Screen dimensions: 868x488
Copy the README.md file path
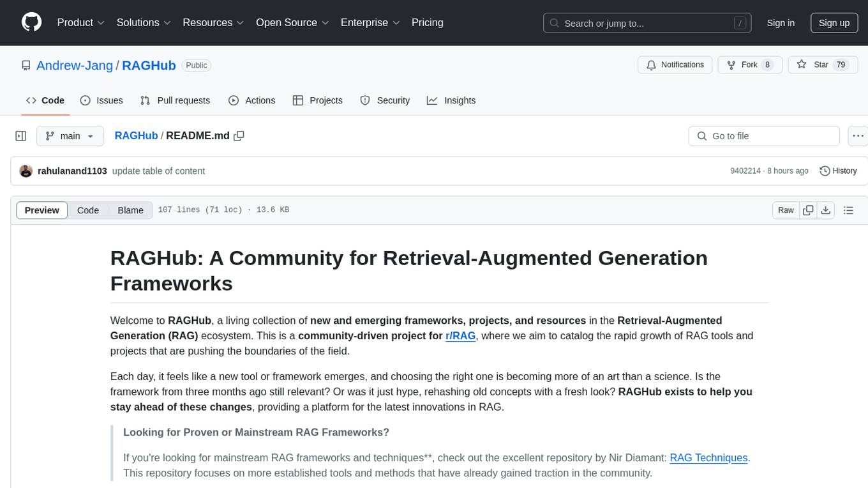tap(239, 135)
